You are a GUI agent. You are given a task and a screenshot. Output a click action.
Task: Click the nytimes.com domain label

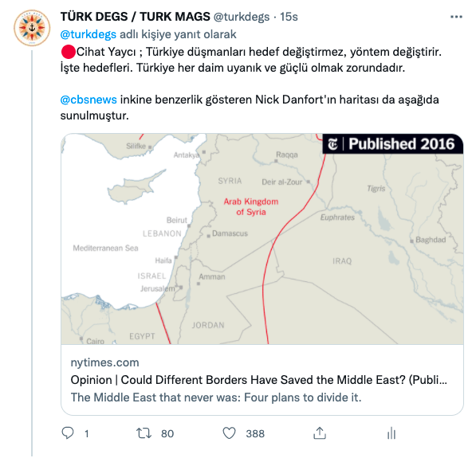tap(104, 362)
